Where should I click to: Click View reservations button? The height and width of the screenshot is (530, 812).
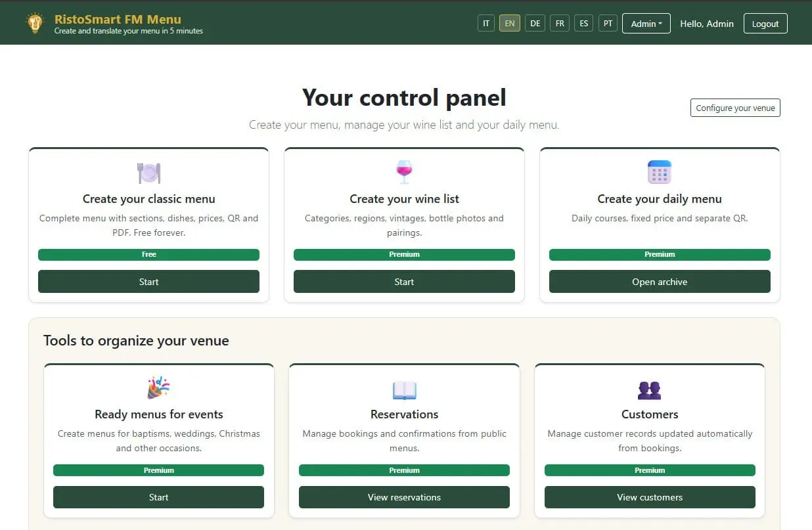point(404,497)
